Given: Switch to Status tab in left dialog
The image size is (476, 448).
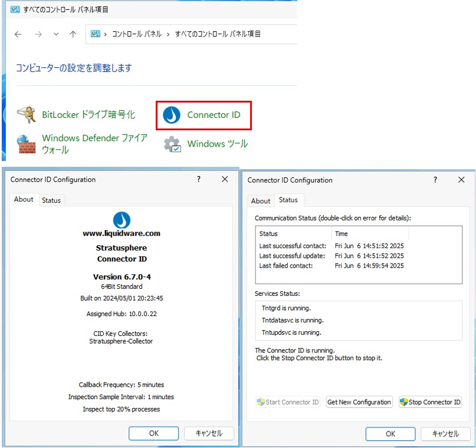Looking at the screenshot, I should click(51, 200).
